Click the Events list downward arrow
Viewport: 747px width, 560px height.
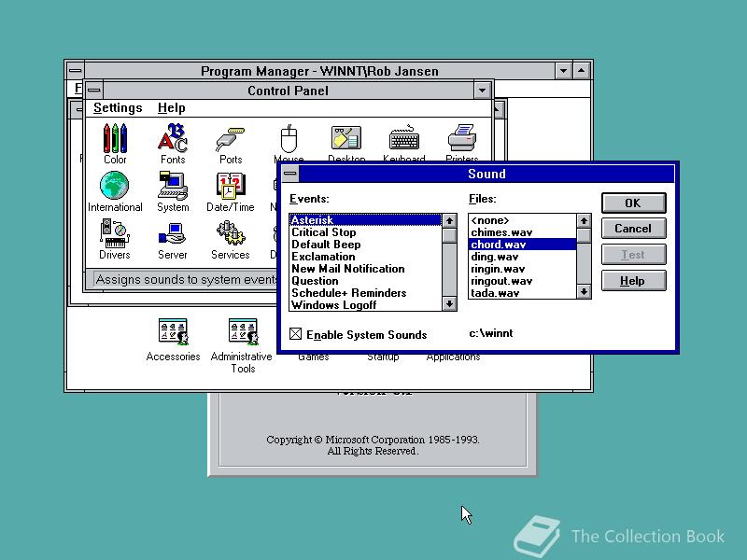click(x=449, y=303)
